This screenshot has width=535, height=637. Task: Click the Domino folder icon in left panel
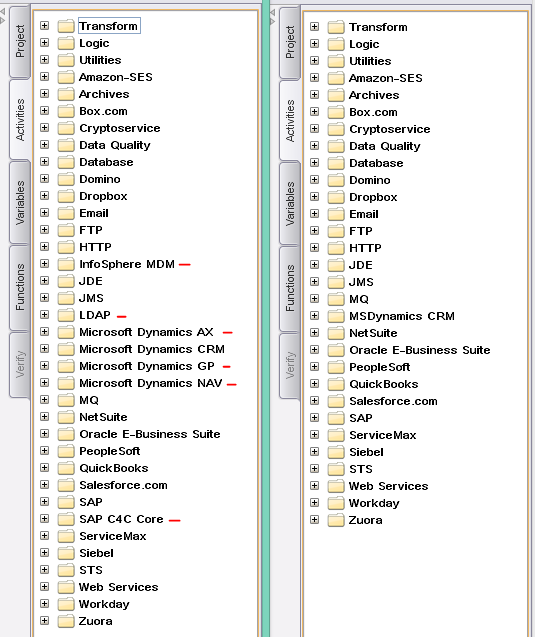click(x=66, y=179)
